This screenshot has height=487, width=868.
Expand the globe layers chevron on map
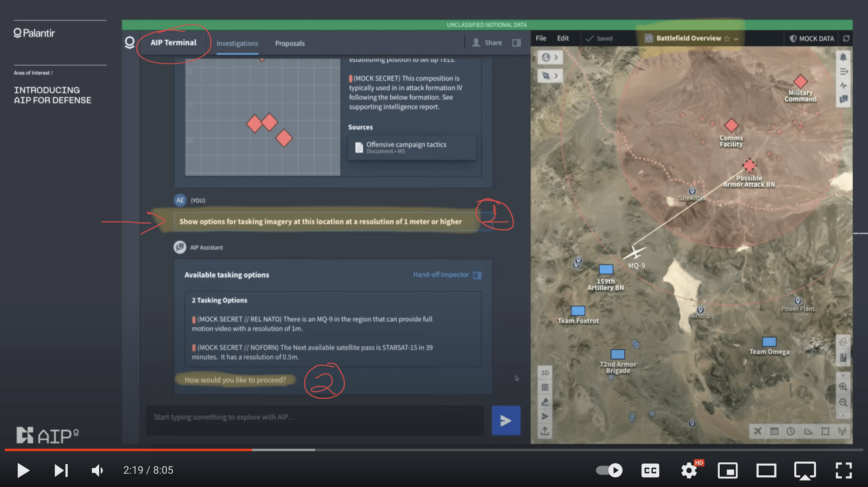pyautogui.click(x=556, y=57)
